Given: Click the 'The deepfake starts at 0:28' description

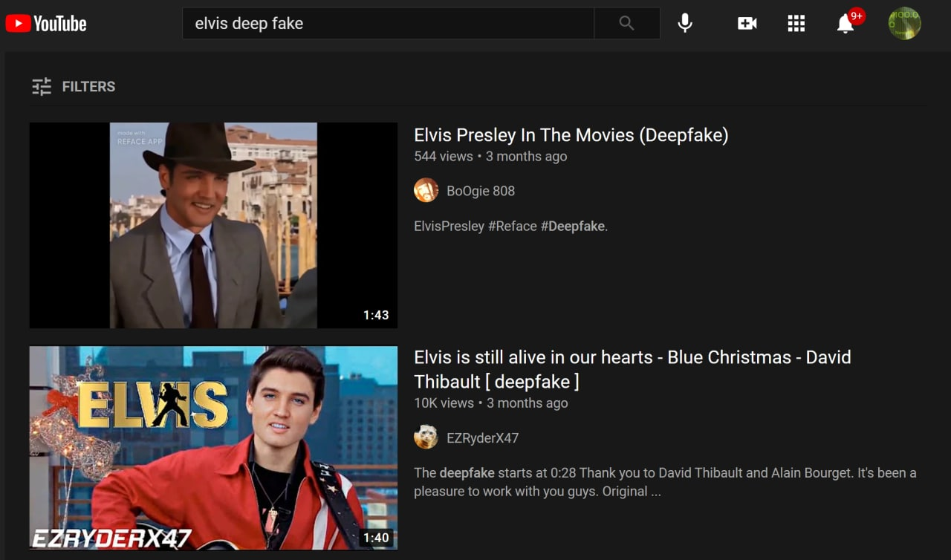Looking at the screenshot, I should point(665,482).
